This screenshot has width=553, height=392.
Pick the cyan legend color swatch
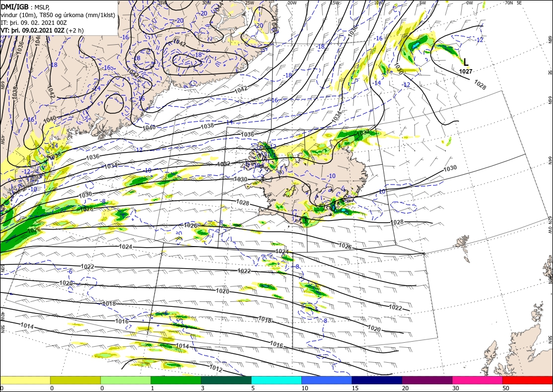[x=276, y=380]
